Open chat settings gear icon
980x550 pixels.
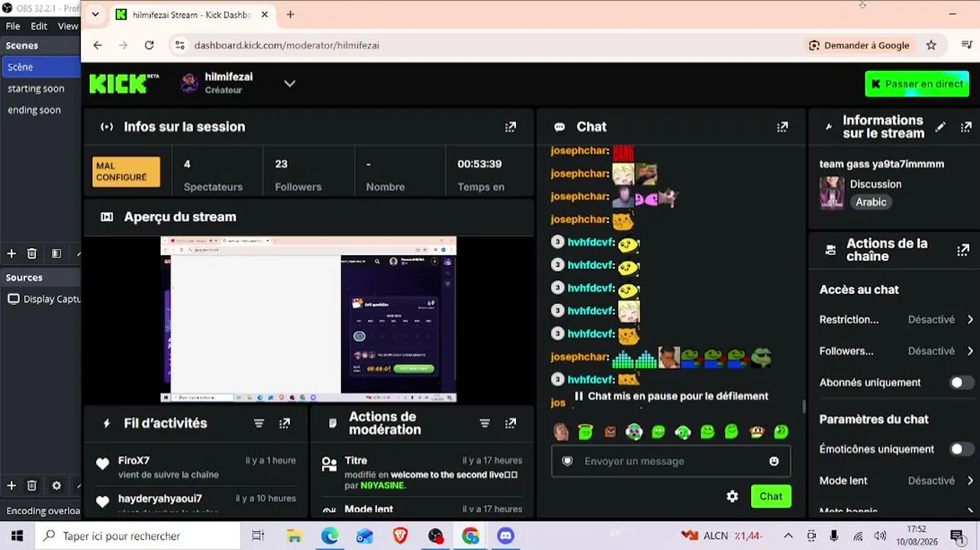(733, 497)
